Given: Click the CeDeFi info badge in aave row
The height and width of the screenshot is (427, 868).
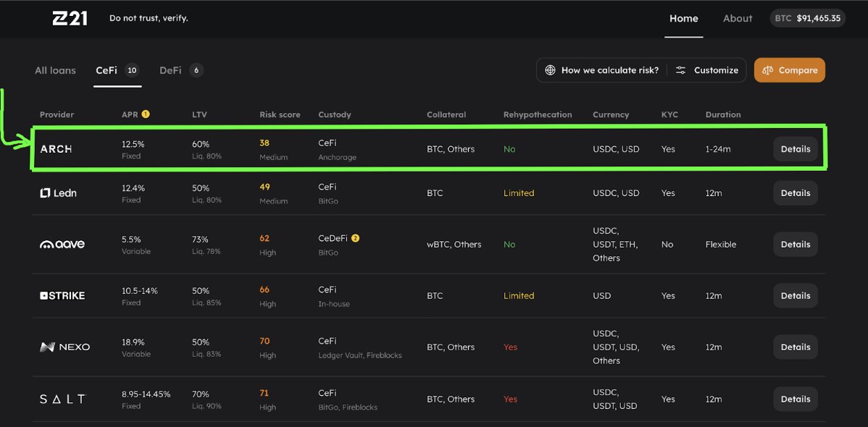Looking at the screenshot, I should click(356, 238).
